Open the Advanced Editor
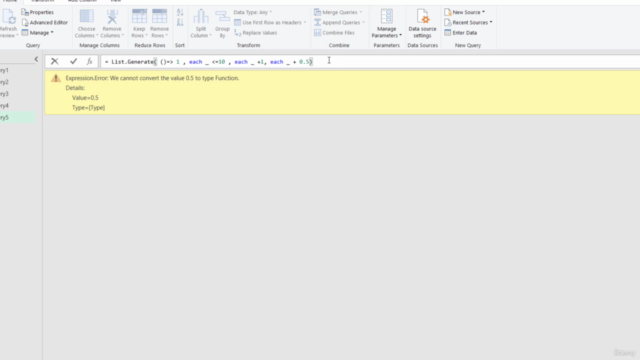The width and height of the screenshot is (640, 360). click(x=44, y=22)
